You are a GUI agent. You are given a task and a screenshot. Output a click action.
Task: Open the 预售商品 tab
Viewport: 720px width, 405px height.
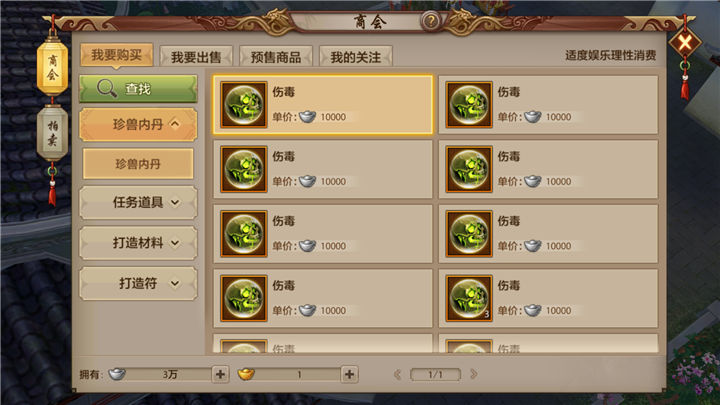(276, 56)
